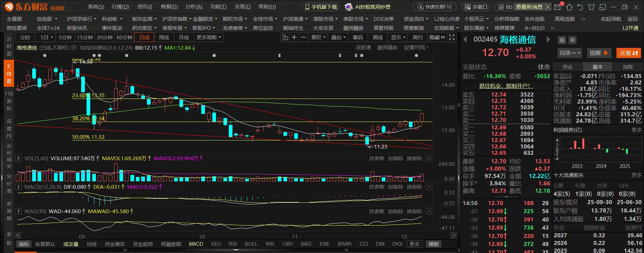Open 快速交易F12 quick trade
This screenshot has height=253, width=644.
434,7
